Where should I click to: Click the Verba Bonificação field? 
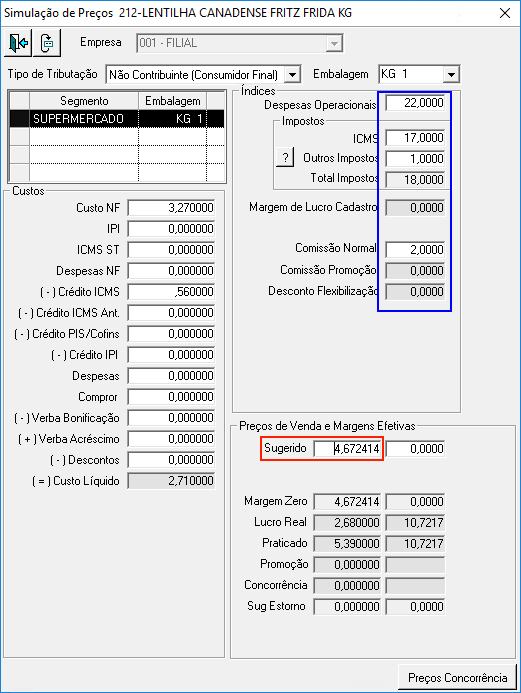(x=171, y=418)
